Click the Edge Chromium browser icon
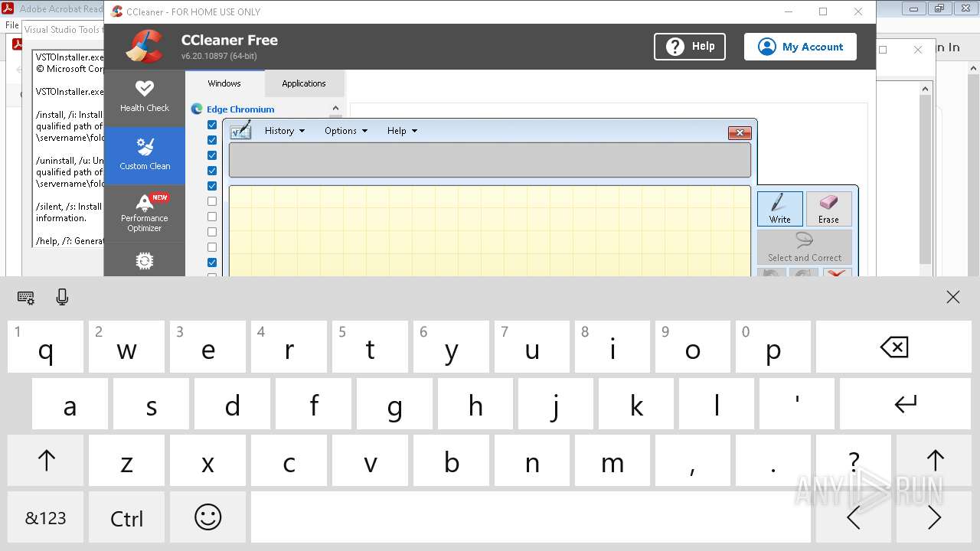This screenshot has height=551, width=980. tap(197, 109)
